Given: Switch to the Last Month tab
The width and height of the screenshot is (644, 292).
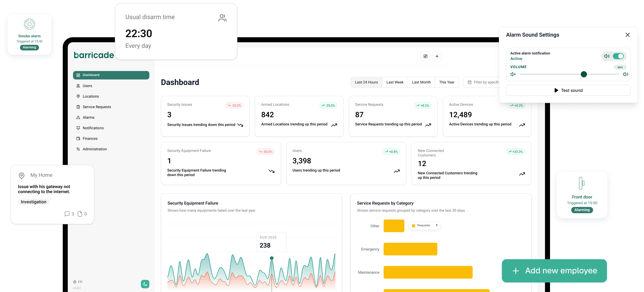Looking at the screenshot, I should click(421, 82).
